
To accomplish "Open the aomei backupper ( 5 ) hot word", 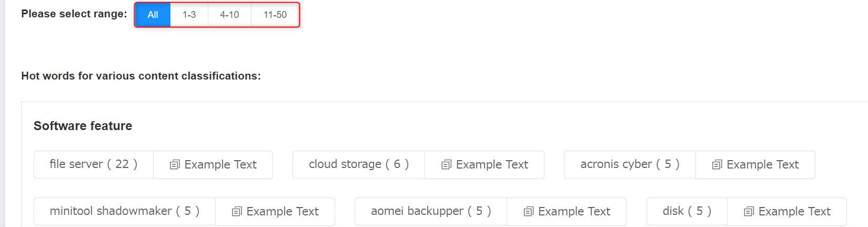I will point(431,212).
